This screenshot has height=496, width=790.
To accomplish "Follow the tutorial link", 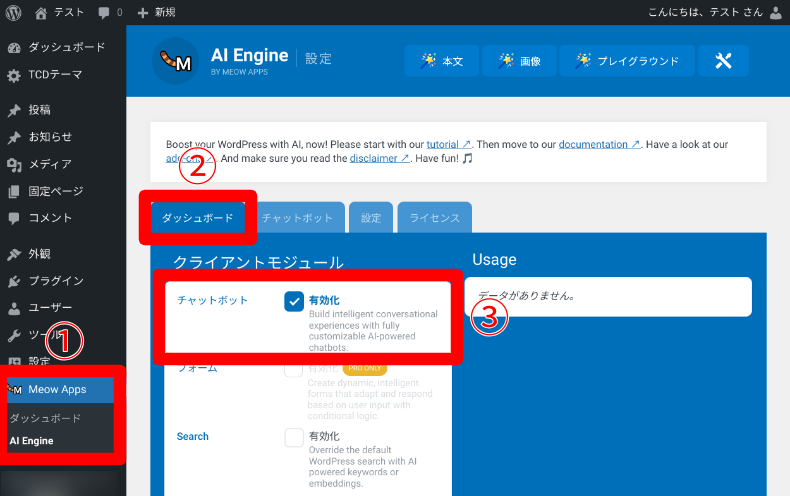I will click(x=448, y=145).
